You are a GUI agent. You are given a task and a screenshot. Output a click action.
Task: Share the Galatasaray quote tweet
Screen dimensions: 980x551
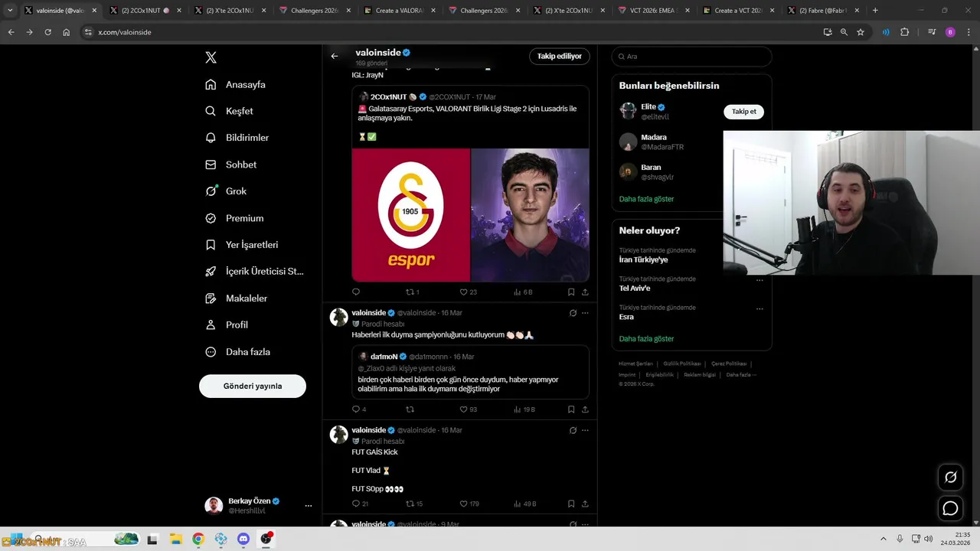pyautogui.click(x=585, y=292)
